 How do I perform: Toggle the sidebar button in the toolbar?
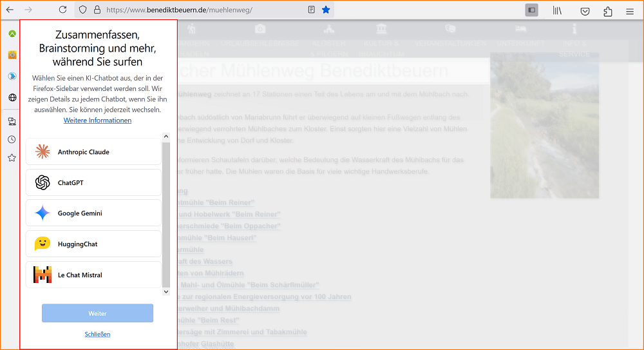[x=531, y=10]
